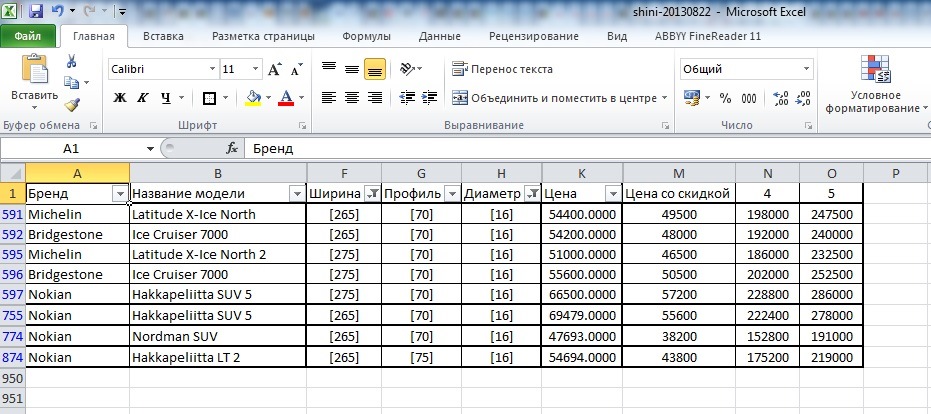Toggle italic formatting К
931x414 pixels.
tap(142, 98)
